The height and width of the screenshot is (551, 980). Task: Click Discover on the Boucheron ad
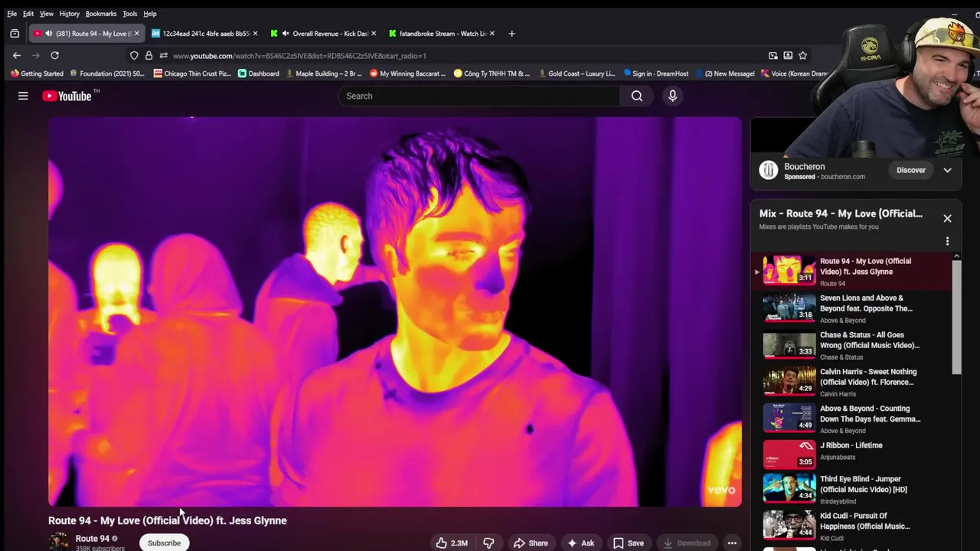pos(911,170)
